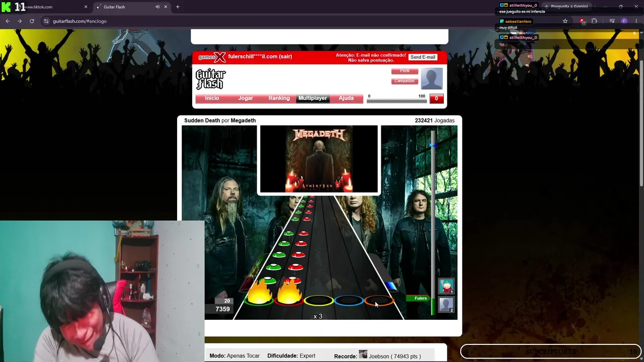Open the browser extensions puzzle icon
This screenshot has width=644, height=362.
pos(594,21)
